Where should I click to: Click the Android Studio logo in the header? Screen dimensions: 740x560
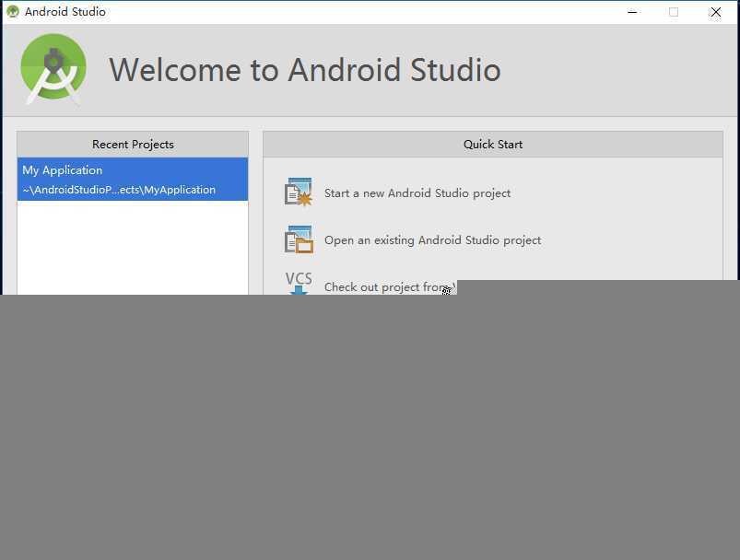click(53, 68)
